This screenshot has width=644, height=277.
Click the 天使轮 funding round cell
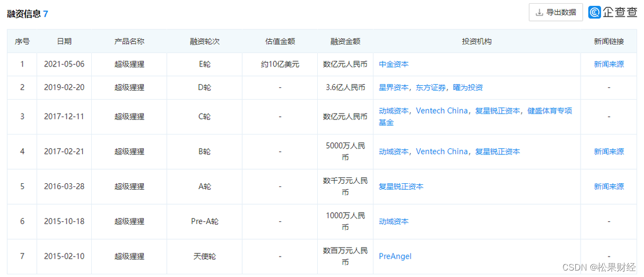click(x=204, y=257)
